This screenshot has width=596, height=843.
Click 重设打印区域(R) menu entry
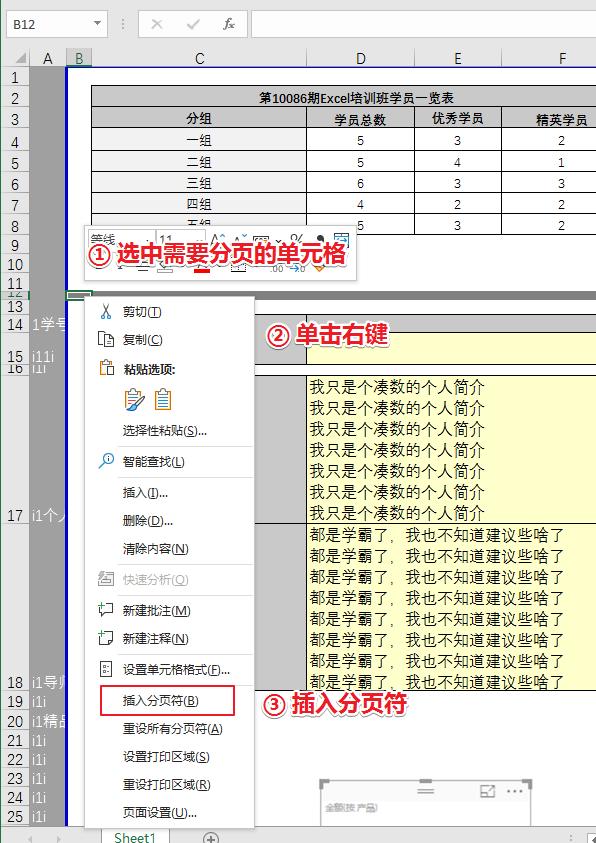point(169,785)
